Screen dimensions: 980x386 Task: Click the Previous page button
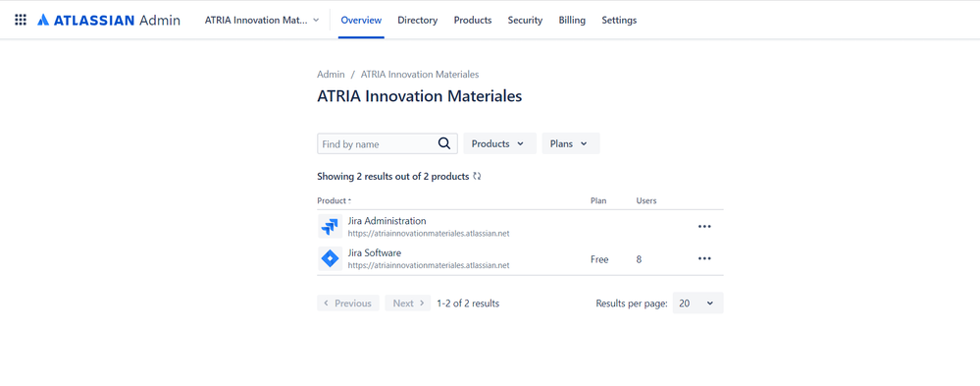[x=348, y=303]
